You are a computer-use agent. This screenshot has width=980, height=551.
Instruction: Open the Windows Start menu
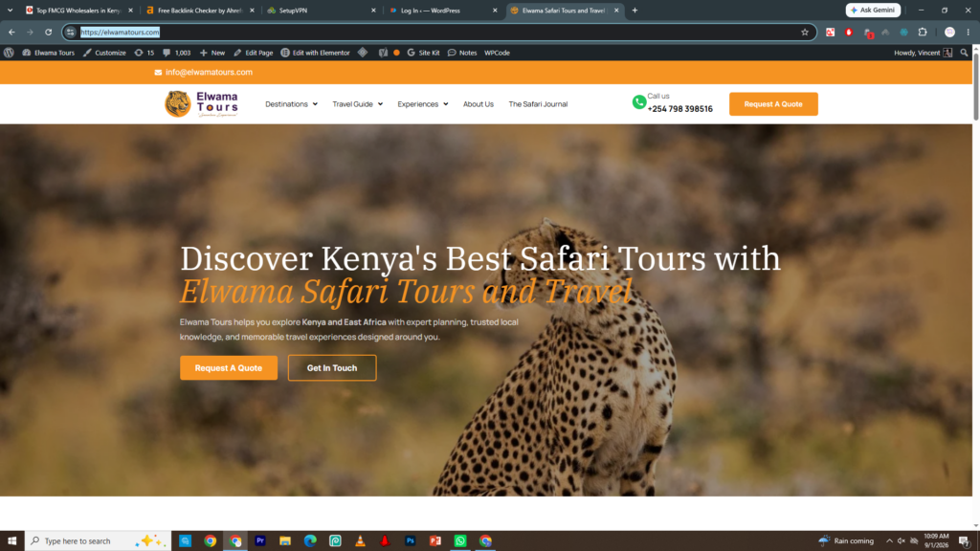click(11, 541)
